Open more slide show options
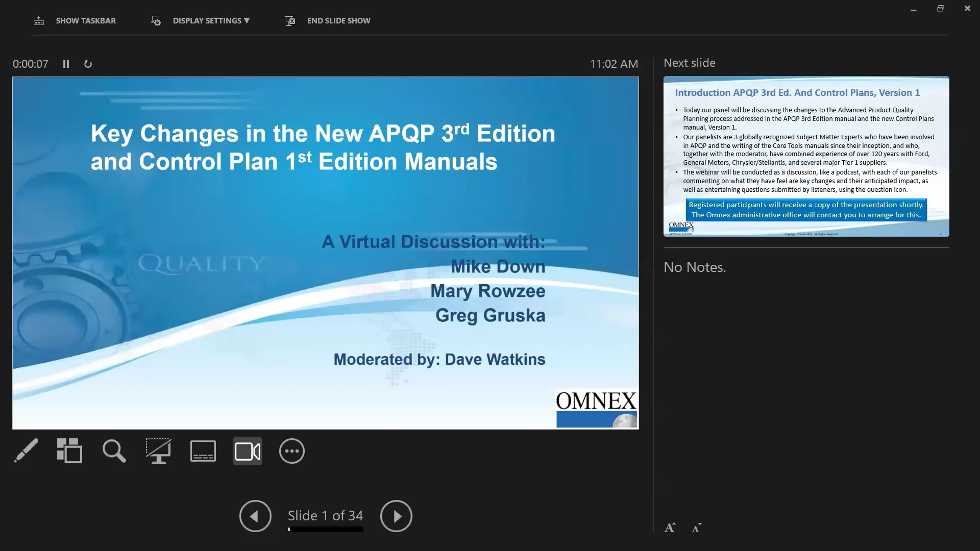This screenshot has height=551, width=980. (292, 451)
